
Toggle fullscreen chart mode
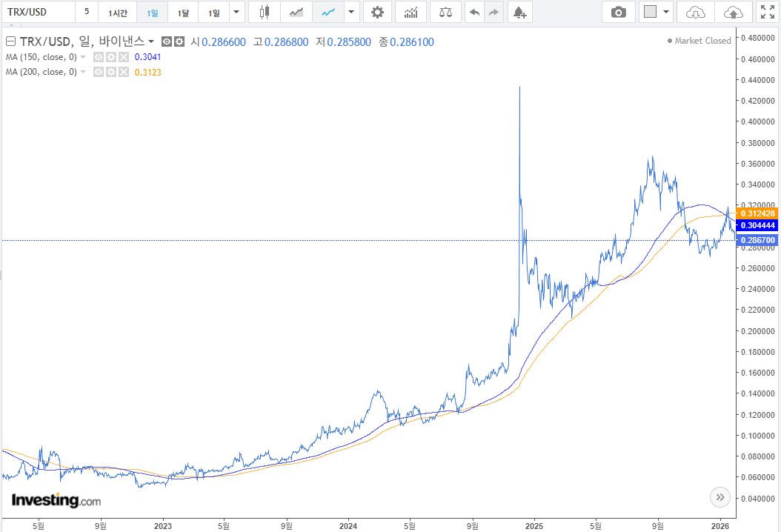pyautogui.click(x=768, y=12)
